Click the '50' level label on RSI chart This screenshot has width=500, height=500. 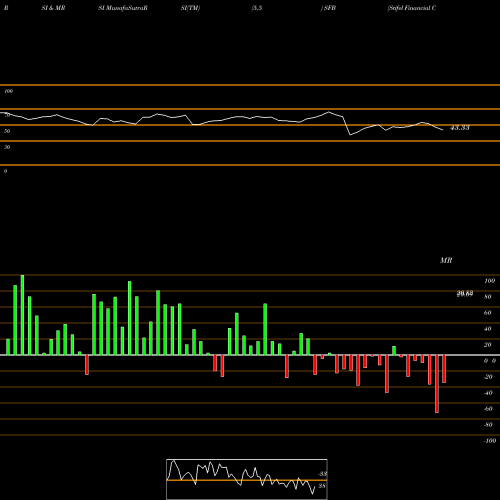click(x=7, y=131)
